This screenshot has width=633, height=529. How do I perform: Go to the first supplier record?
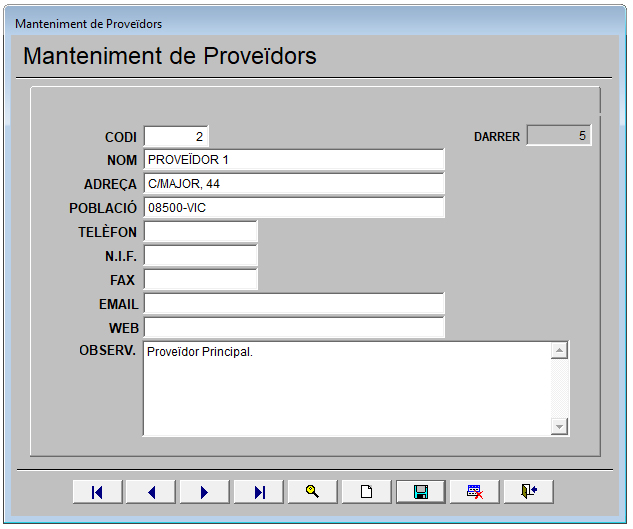coord(98,492)
